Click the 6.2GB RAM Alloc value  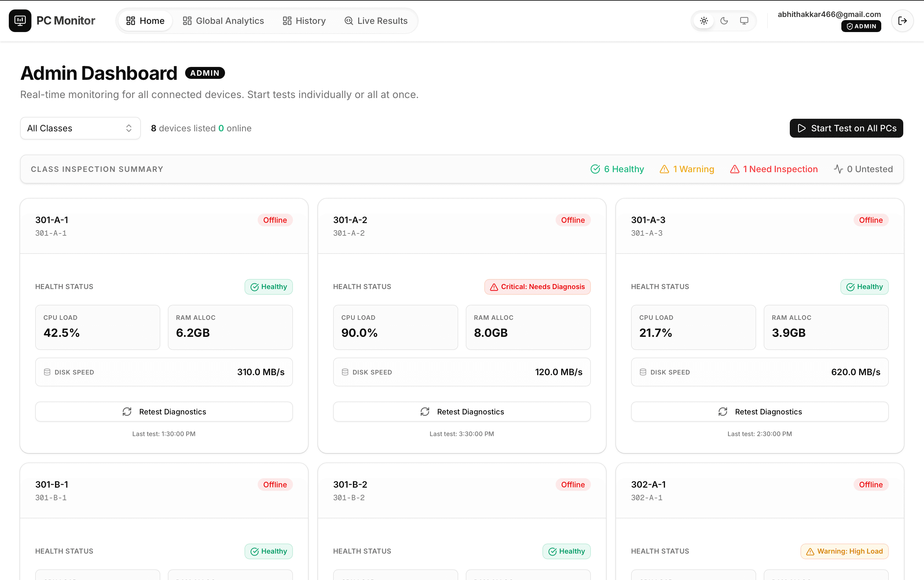[x=193, y=333]
